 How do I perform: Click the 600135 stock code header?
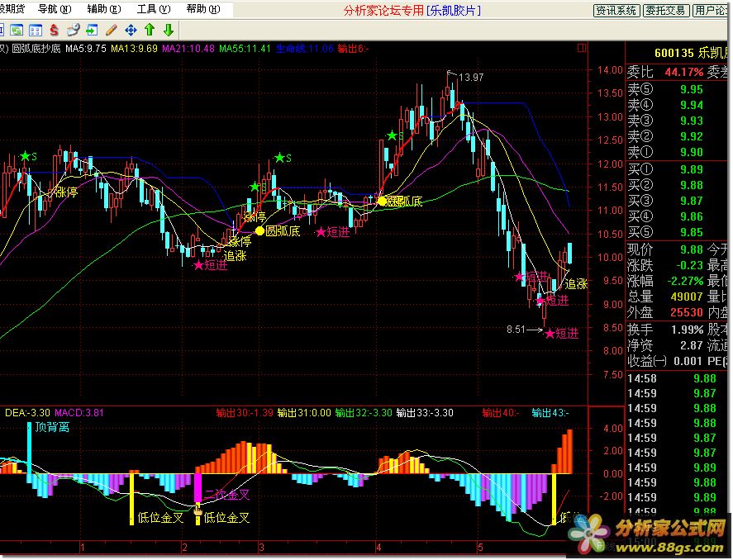click(x=674, y=53)
